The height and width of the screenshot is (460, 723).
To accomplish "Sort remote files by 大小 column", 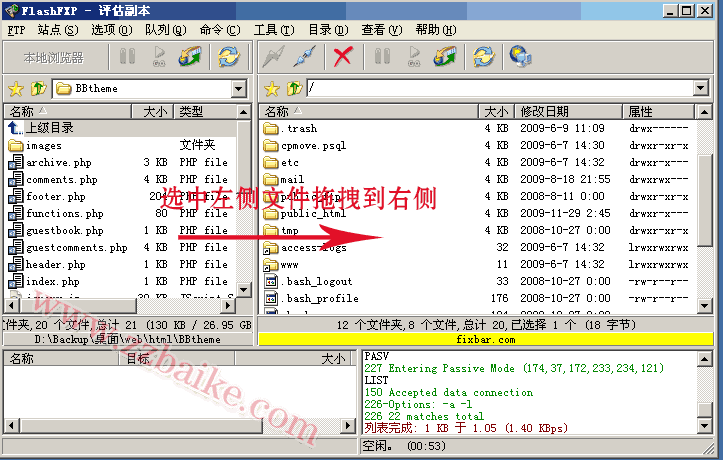I will (497, 111).
